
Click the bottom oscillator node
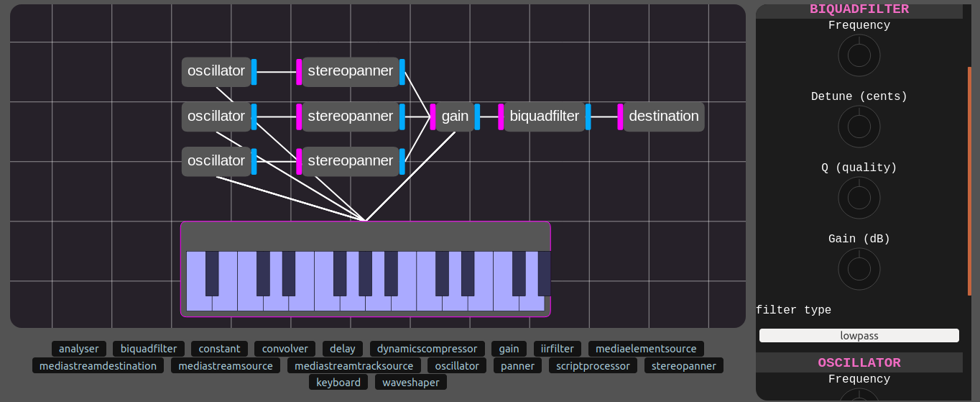[216, 160]
